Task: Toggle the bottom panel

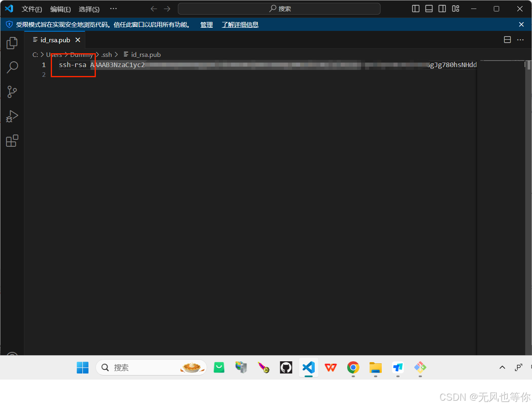Action: point(429,9)
